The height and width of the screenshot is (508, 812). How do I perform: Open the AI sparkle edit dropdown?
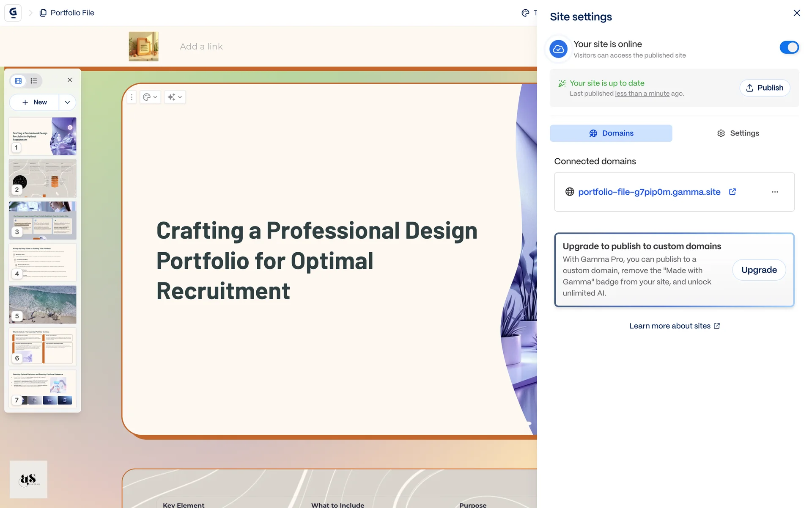(174, 97)
